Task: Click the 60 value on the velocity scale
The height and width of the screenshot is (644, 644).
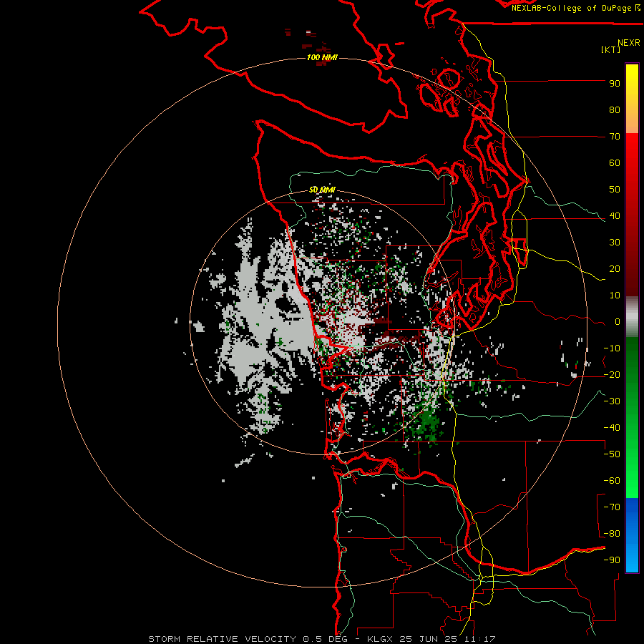Action: click(x=615, y=162)
